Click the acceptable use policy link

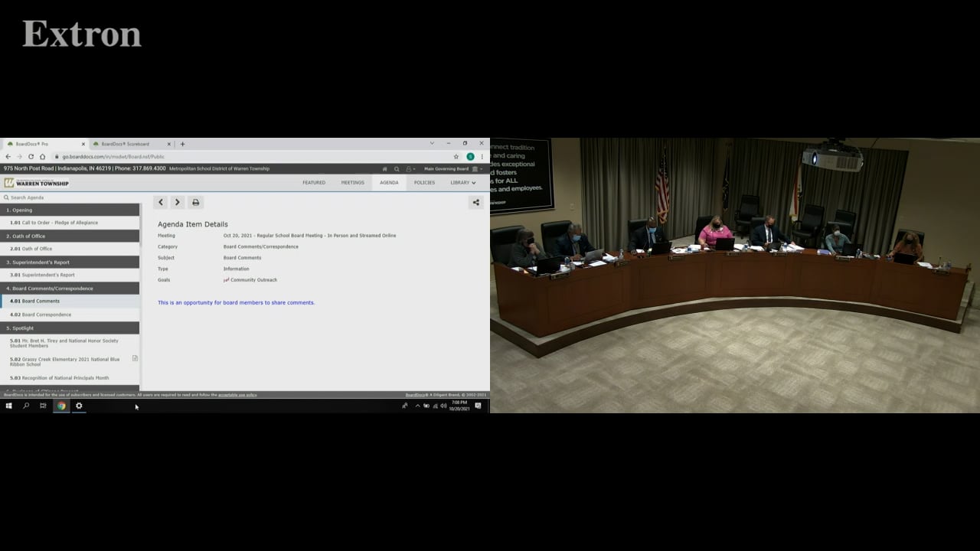click(x=237, y=395)
